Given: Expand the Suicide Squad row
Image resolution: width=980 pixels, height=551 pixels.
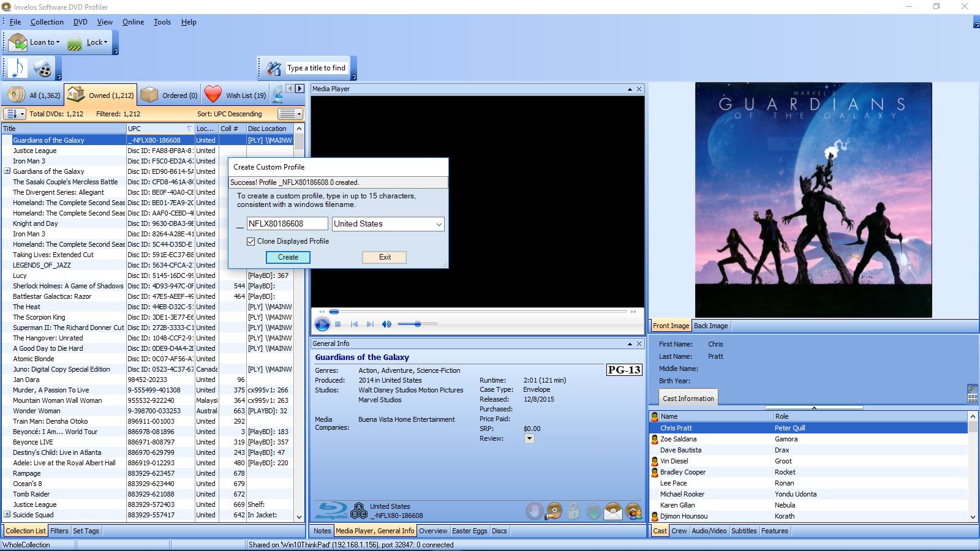Looking at the screenshot, I should click(x=7, y=515).
